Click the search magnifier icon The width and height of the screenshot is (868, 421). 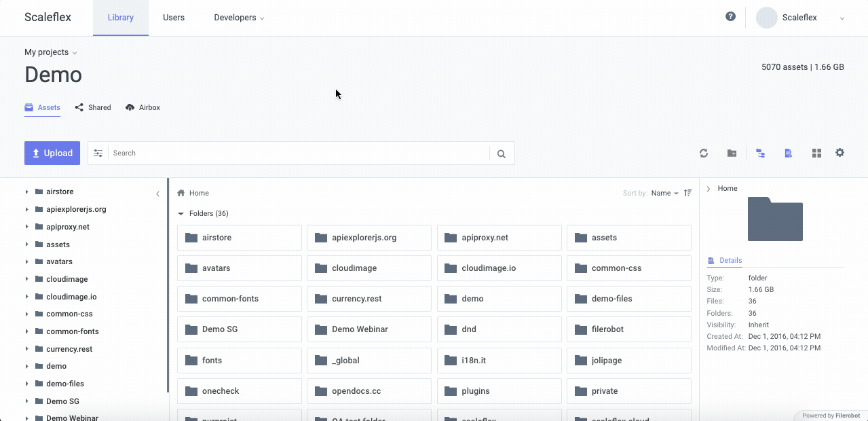pyautogui.click(x=502, y=153)
